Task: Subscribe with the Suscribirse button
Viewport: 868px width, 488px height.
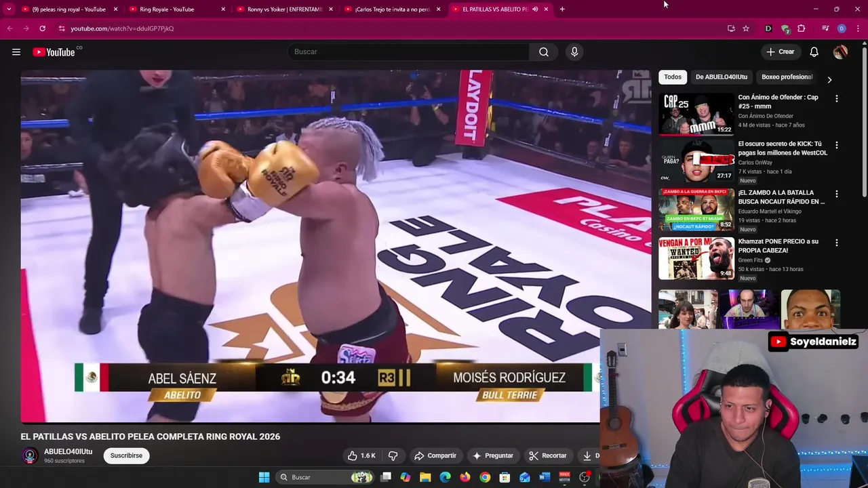Action: point(126,455)
